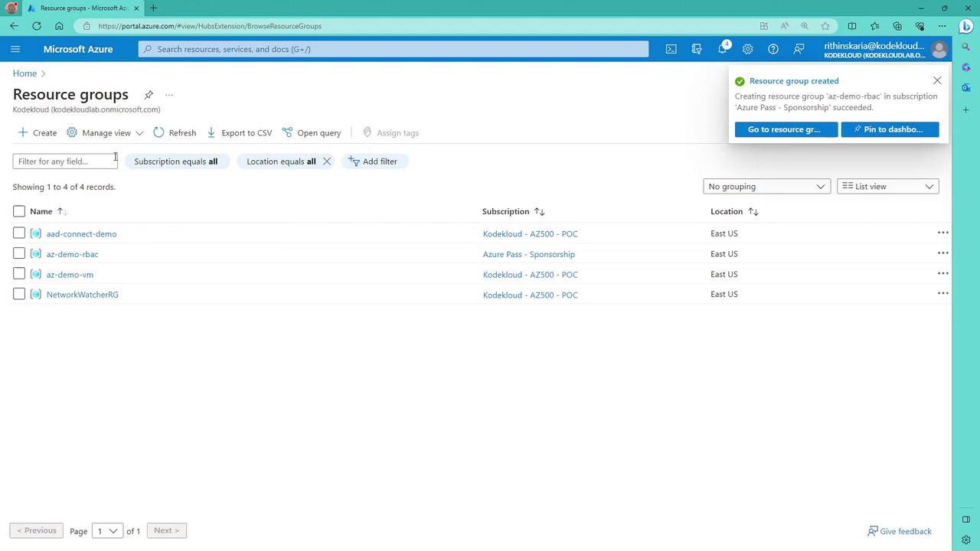The height and width of the screenshot is (551, 980).
Task: Open more actions for aad-connect-demo row
Action: click(942, 233)
